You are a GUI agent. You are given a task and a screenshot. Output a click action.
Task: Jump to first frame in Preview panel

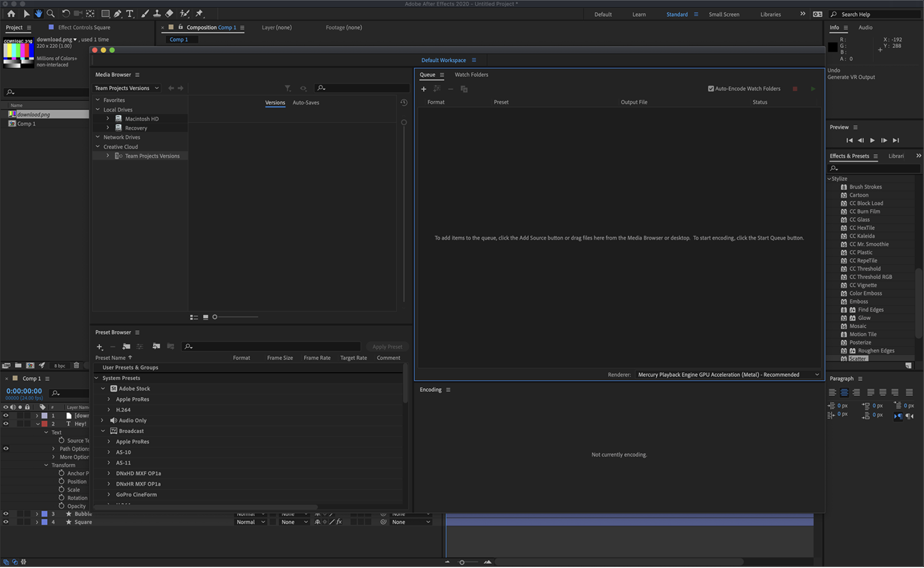pyautogui.click(x=850, y=140)
